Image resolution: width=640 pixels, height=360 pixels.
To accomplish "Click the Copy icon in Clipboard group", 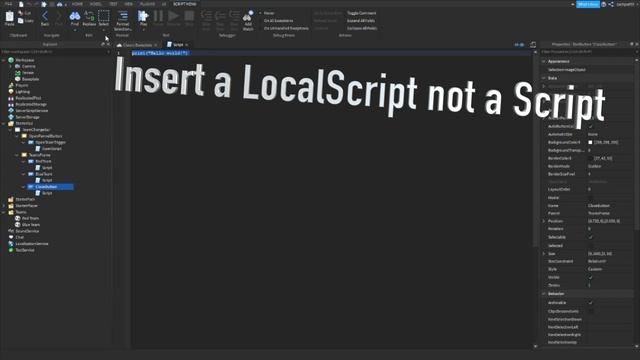I will [x=21, y=20].
